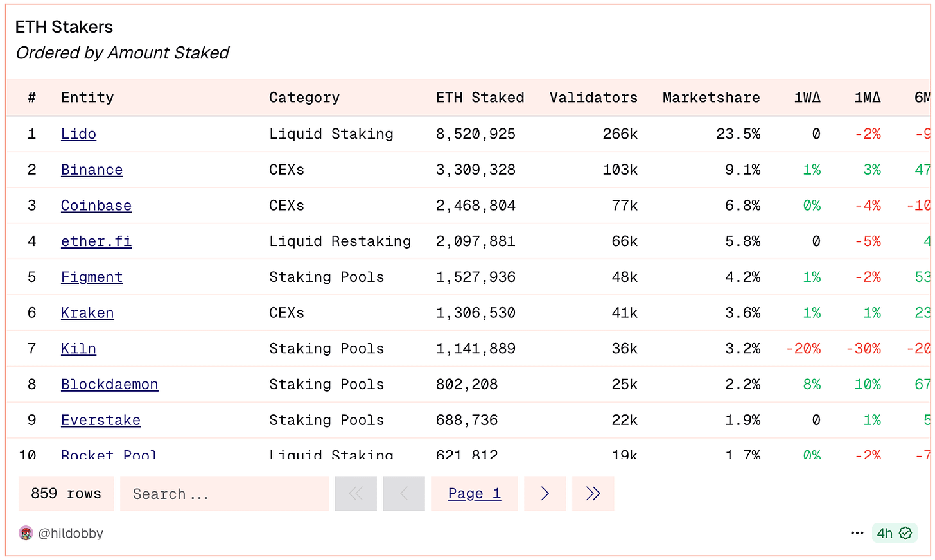Sort by the Entity column header
The width and height of the screenshot is (935, 560).
[87, 98]
